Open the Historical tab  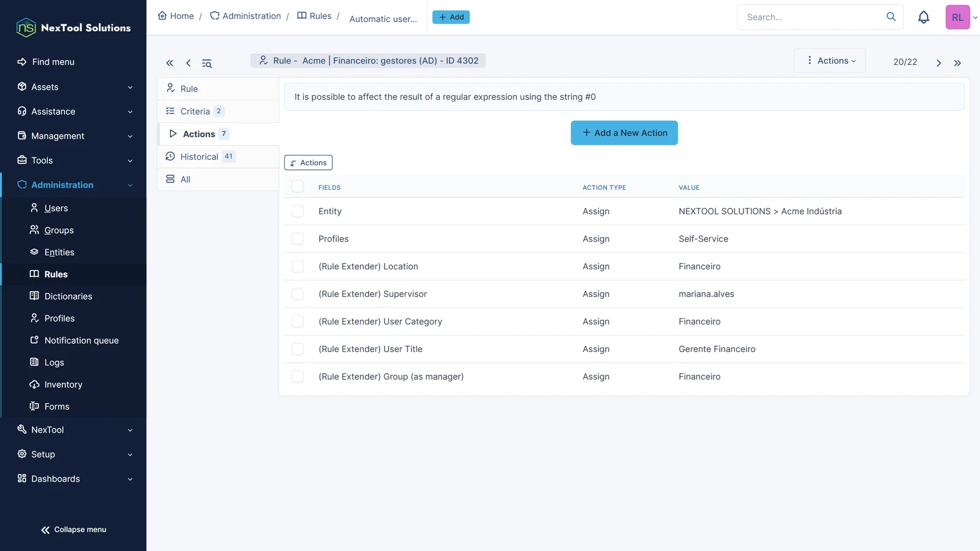(218, 157)
